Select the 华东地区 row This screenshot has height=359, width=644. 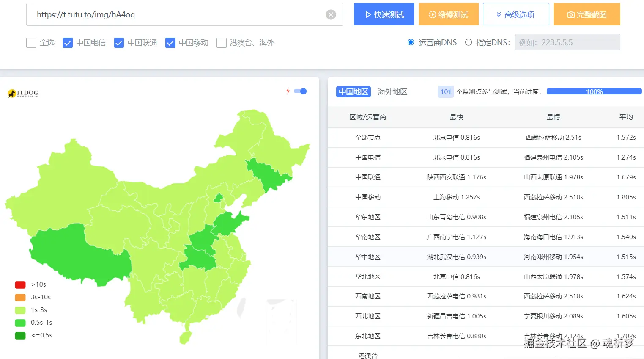point(486,217)
